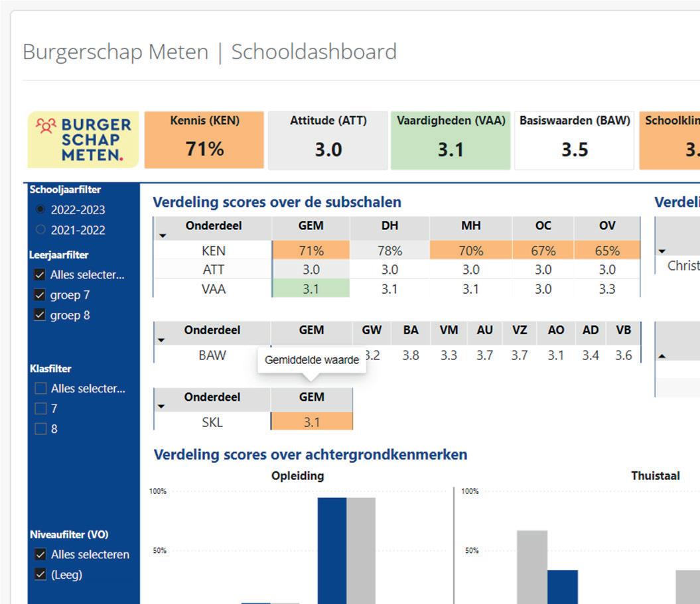Uncheck the groep 8 checkbox
Image resolution: width=700 pixels, height=604 pixels.
[40, 315]
